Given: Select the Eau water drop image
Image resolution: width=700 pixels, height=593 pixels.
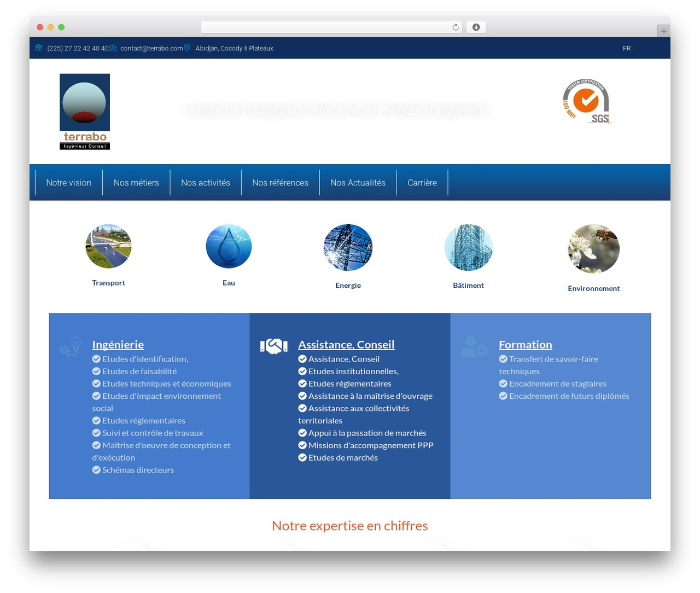Looking at the screenshot, I should (229, 246).
